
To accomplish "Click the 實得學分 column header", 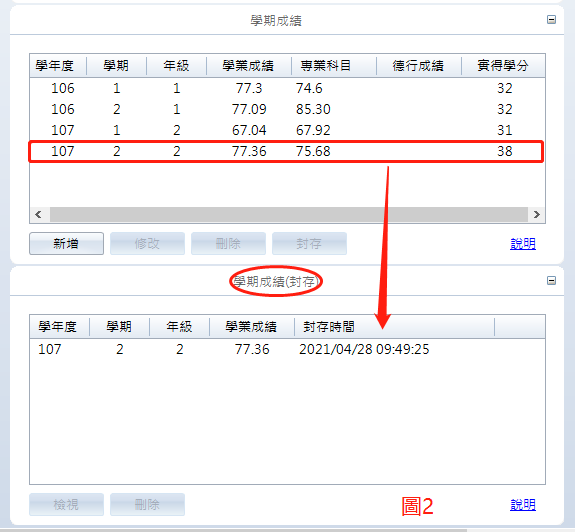I will click(503, 66).
